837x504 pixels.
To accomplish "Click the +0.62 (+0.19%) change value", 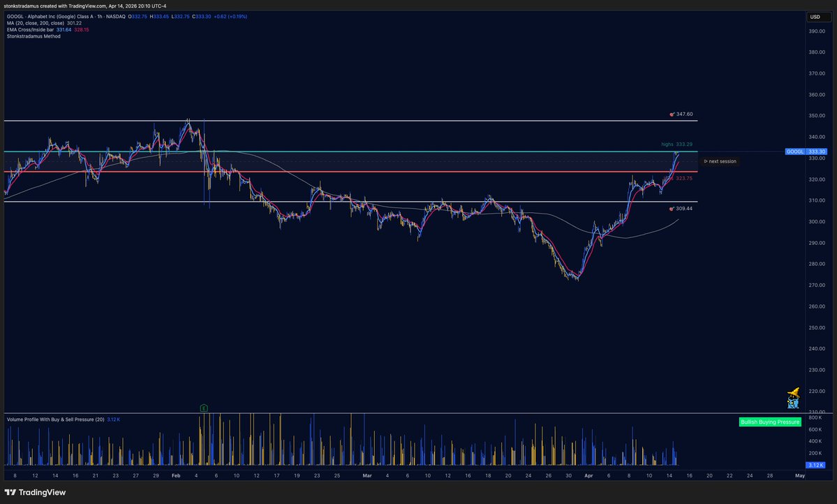I will (230, 17).
